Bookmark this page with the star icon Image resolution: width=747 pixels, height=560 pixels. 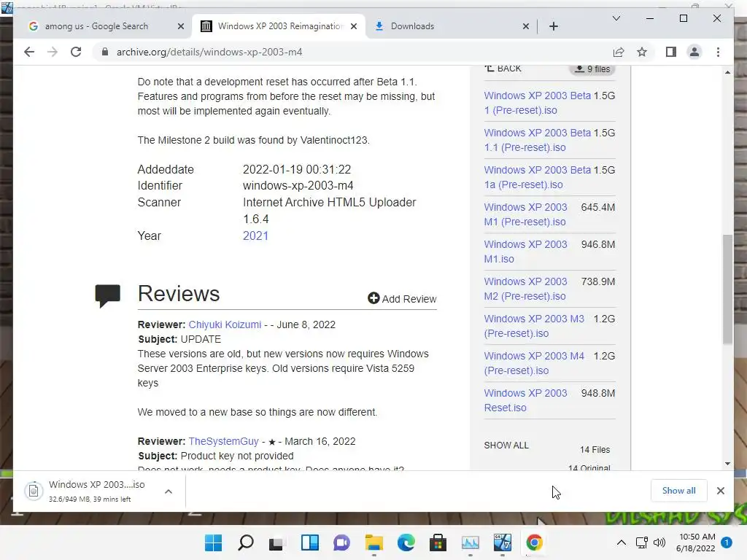click(x=642, y=52)
